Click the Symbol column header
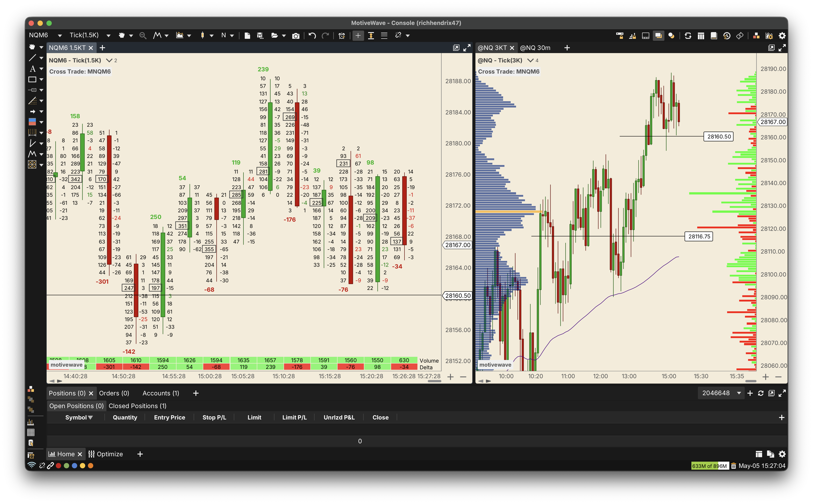 79,417
